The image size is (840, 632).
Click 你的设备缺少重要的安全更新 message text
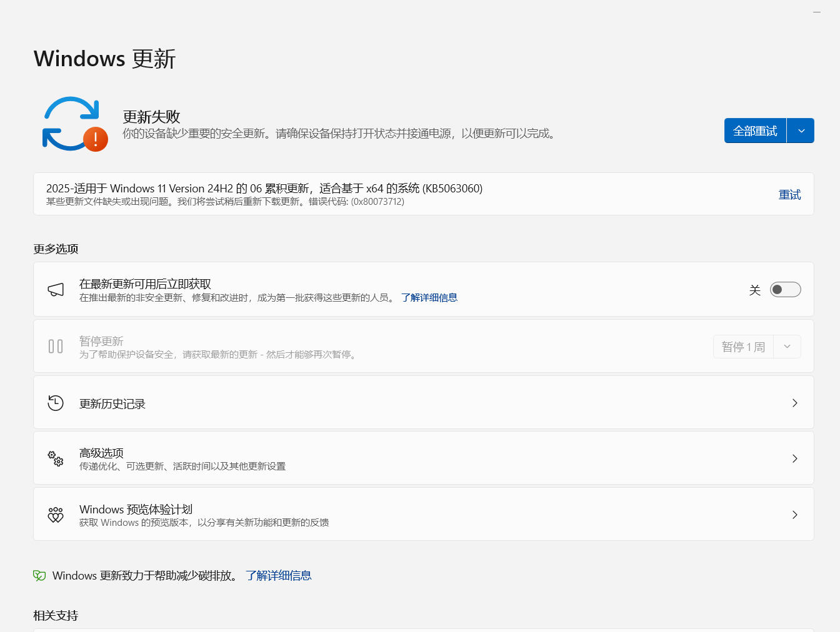[x=339, y=134]
